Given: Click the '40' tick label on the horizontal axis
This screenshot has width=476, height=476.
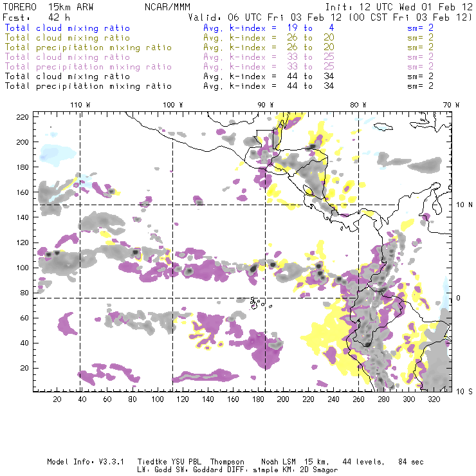Looking at the screenshot, I should click(82, 399).
